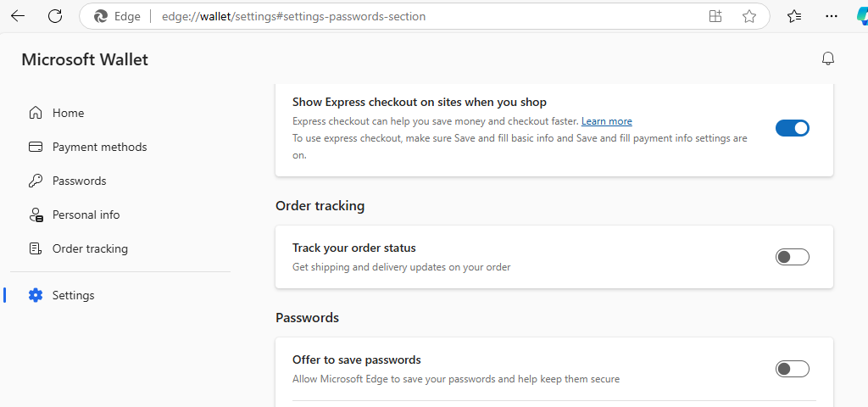Click the split screen icon in address bar

pyautogui.click(x=715, y=16)
